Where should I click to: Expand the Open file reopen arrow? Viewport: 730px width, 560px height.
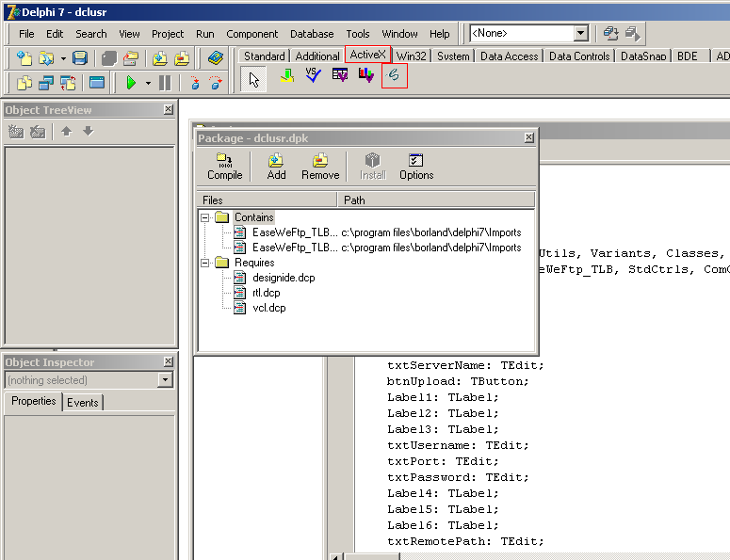click(63, 58)
